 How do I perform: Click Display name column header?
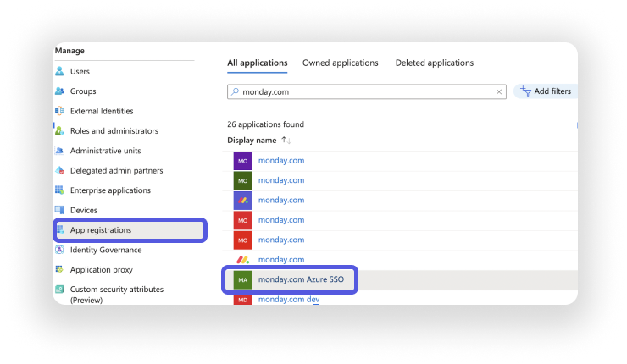(252, 141)
